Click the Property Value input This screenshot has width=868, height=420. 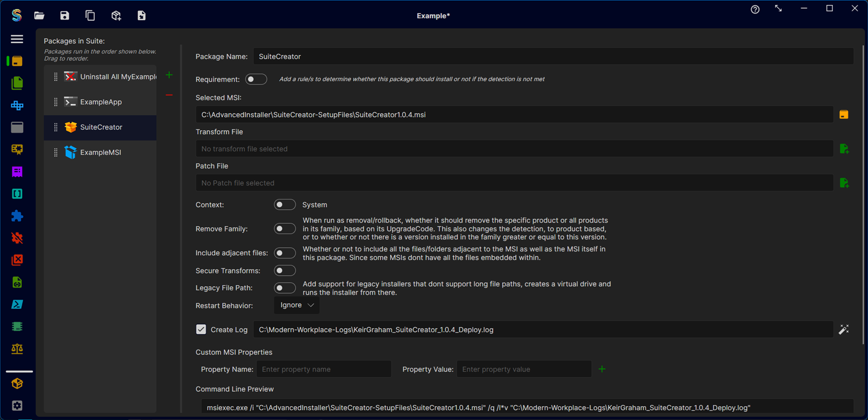(524, 369)
